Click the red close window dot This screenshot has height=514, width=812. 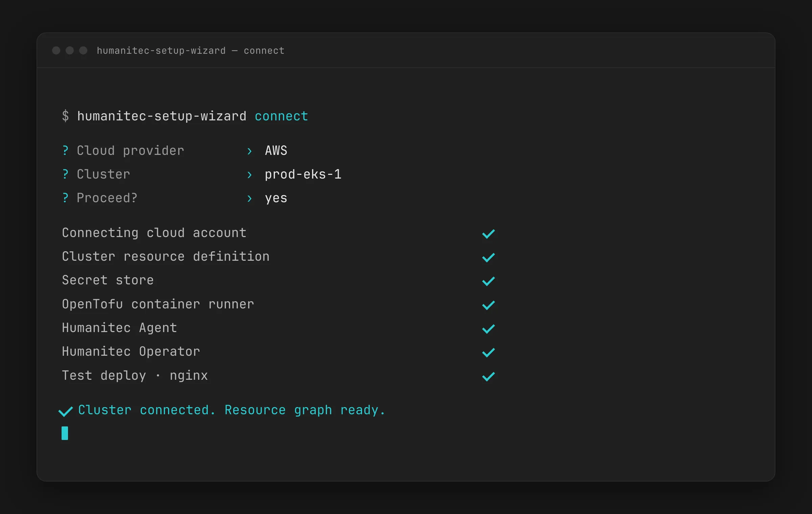pos(56,50)
